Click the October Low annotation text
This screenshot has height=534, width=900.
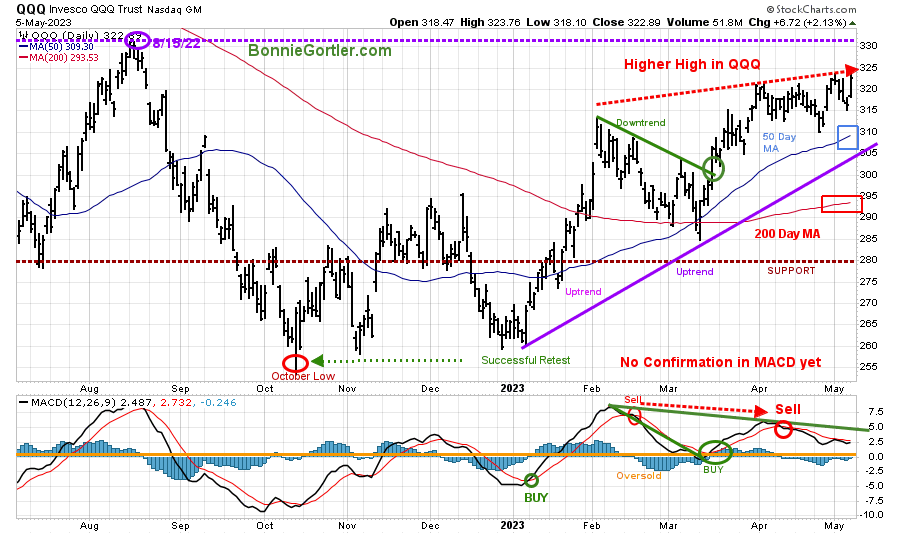click(303, 376)
